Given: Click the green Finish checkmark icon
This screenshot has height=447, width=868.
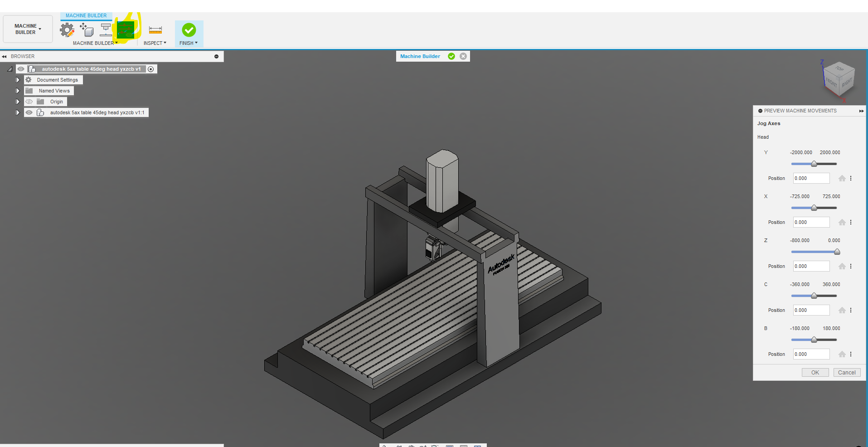Looking at the screenshot, I should pyautogui.click(x=189, y=29).
